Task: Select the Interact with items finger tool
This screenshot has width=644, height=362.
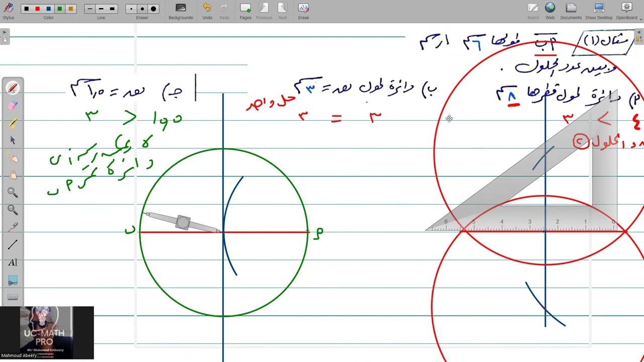Action: point(13,158)
